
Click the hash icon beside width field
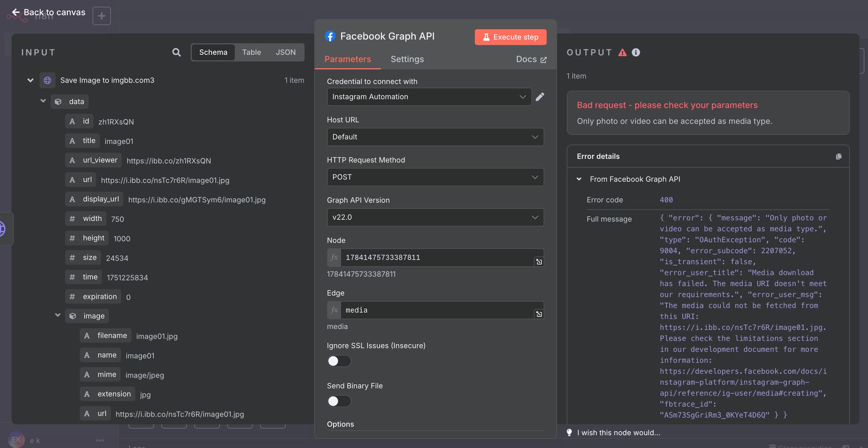click(72, 219)
